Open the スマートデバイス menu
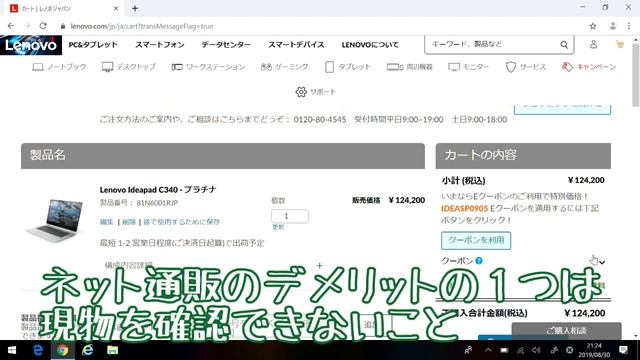Viewport: 640px width, 360px height. coord(296,44)
